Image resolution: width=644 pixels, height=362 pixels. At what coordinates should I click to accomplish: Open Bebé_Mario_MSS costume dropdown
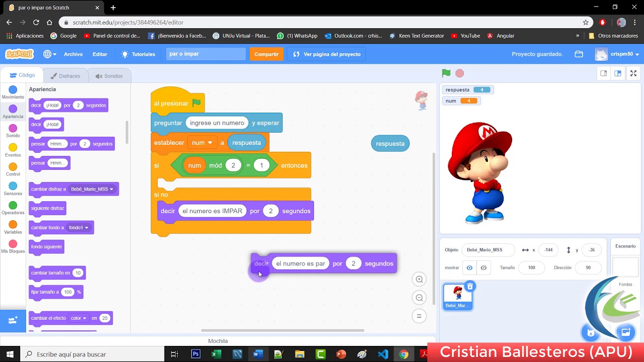click(92, 189)
